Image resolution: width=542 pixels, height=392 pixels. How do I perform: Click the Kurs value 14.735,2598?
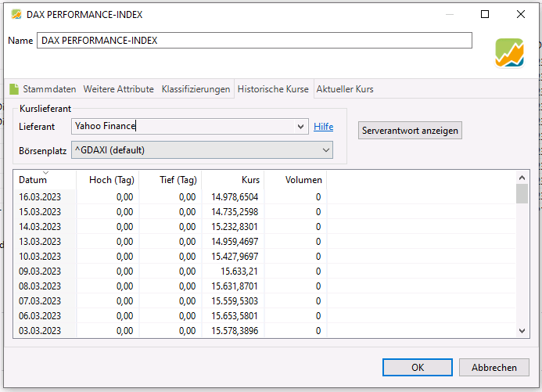pos(235,212)
